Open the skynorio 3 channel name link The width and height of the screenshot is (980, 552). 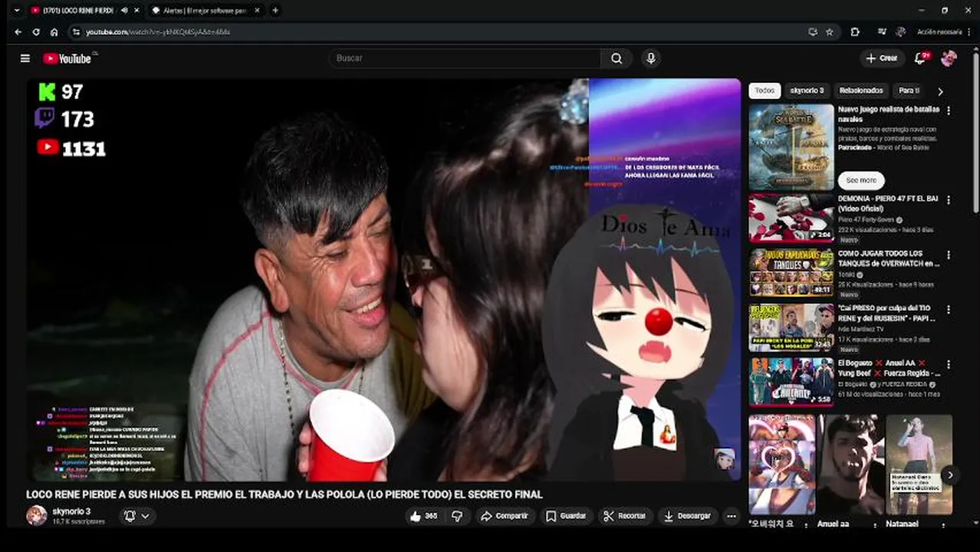[x=71, y=511]
